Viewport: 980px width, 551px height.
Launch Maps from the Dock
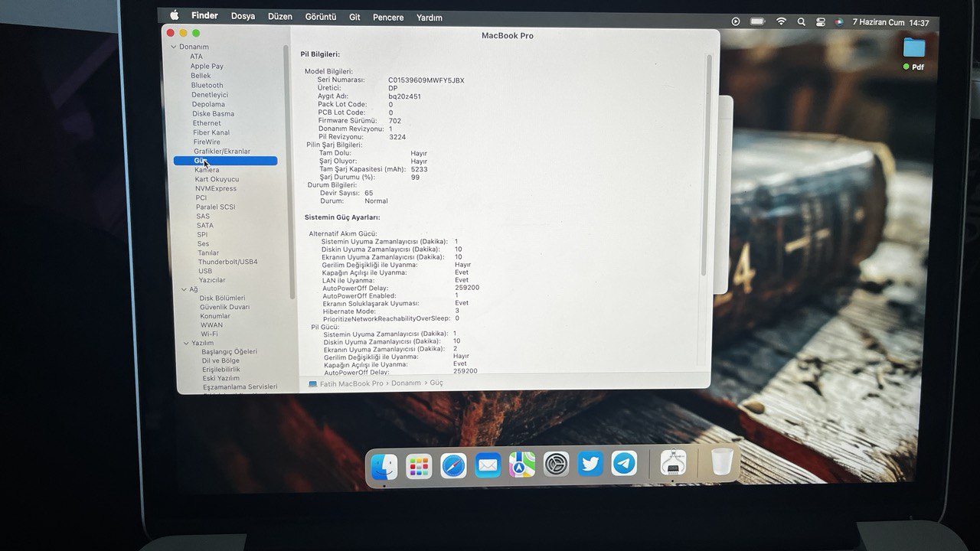click(522, 465)
